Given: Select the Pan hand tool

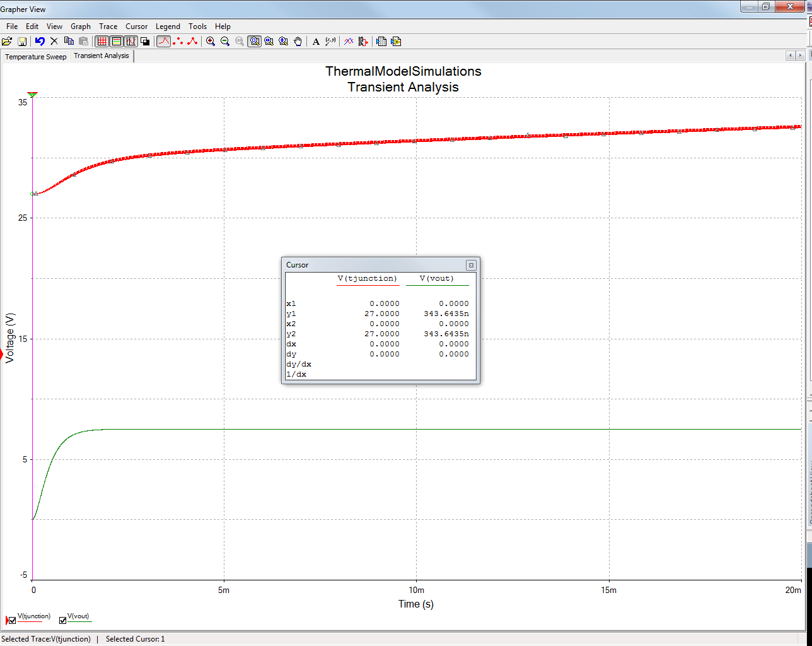Looking at the screenshot, I should coord(298,42).
